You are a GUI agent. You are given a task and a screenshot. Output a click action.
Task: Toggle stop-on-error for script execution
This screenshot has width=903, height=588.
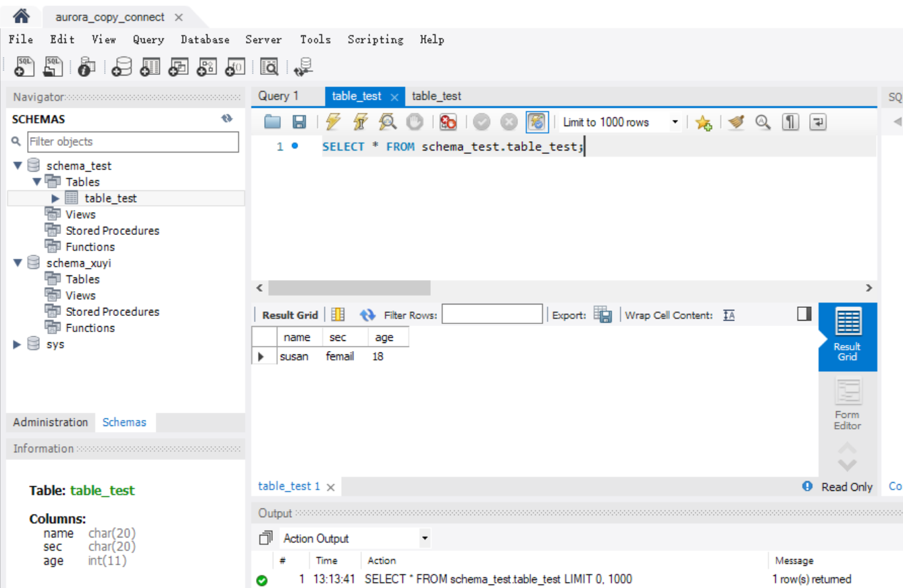(x=448, y=122)
